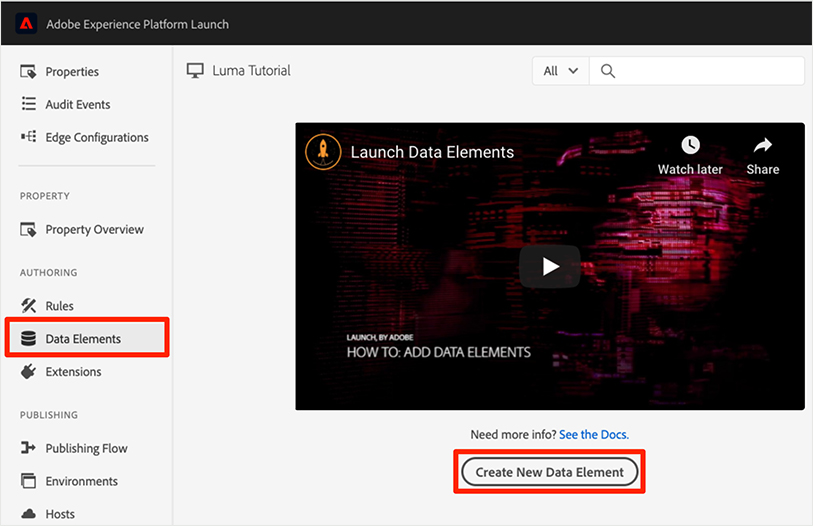
Task: Open Extensions in the sidebar
Action: [x=73, y=371]
